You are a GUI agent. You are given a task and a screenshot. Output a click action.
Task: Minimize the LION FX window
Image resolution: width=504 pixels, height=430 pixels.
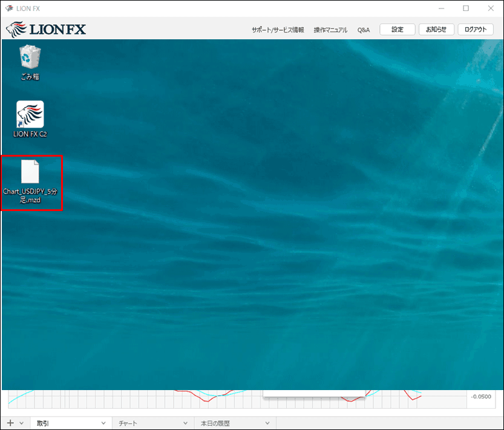pyautogui.click(x=441, y=8)
